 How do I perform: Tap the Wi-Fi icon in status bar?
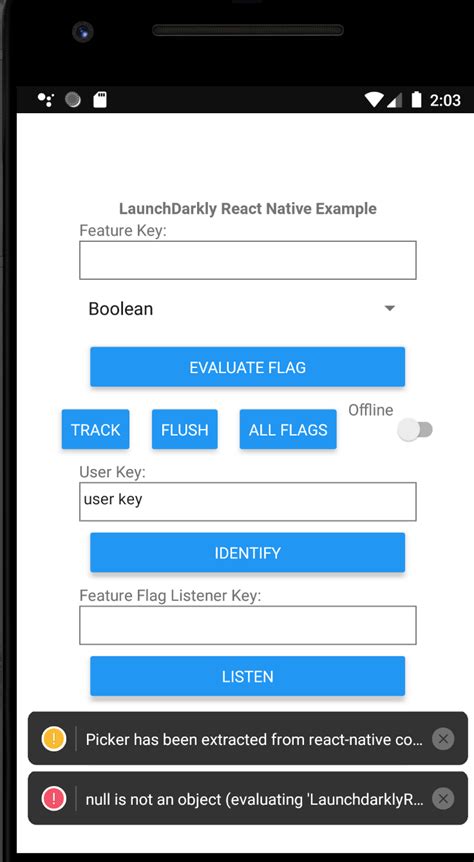(x=374, y=100)
